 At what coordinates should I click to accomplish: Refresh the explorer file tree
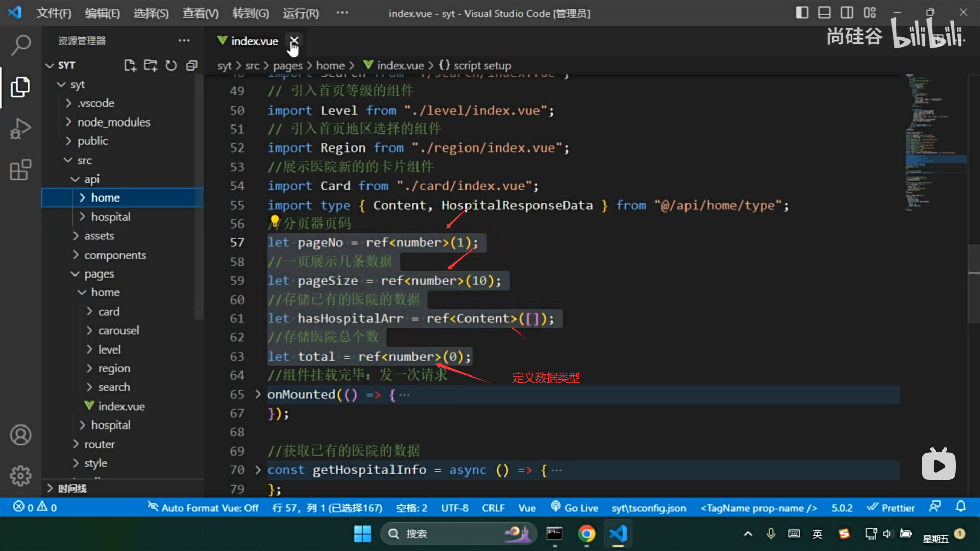(171, 65)
